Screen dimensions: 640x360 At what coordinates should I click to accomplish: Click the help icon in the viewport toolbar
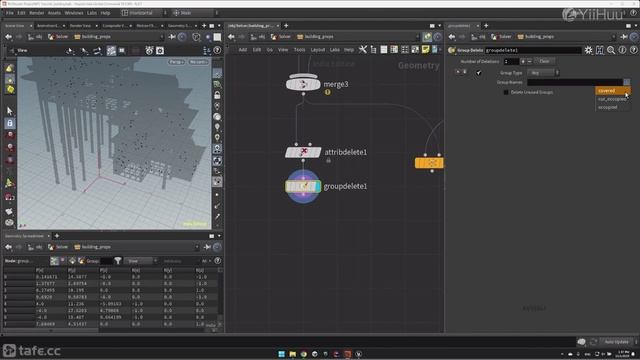(217, 51)
